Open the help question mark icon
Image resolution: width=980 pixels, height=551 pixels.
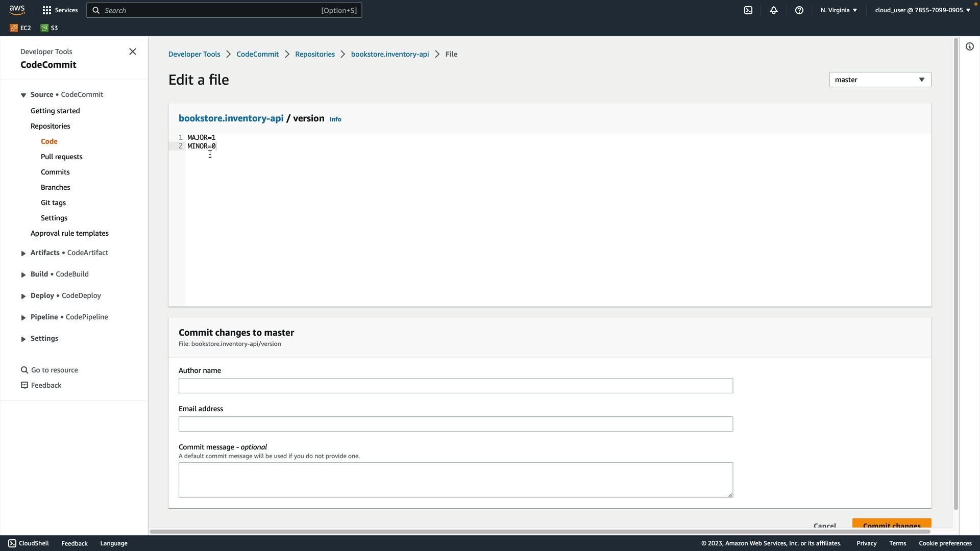point(799,10)
